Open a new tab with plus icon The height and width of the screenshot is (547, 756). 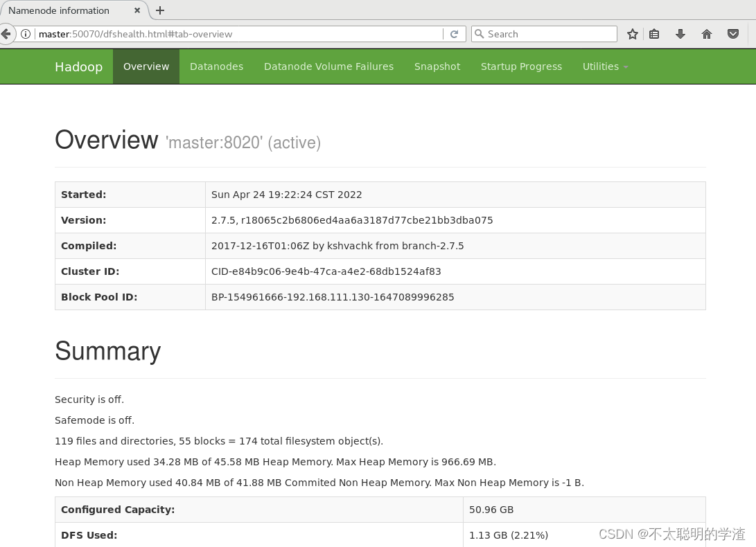click(160, 10)
